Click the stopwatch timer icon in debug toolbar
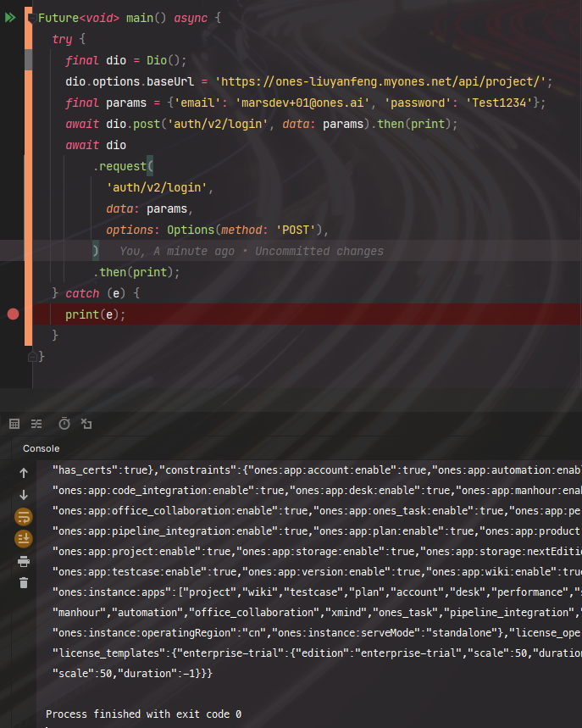Screen dimensions: 582x728 point(64,424)
